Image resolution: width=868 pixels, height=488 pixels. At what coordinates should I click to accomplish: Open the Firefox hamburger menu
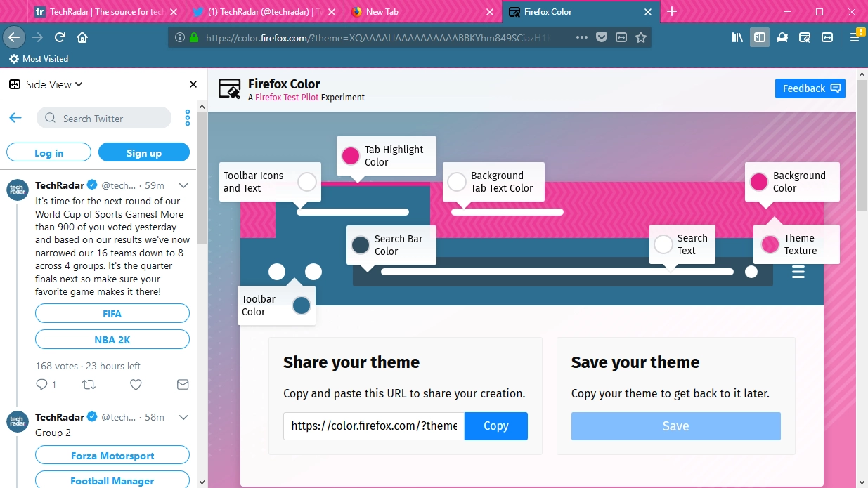(x=855, y=37)
